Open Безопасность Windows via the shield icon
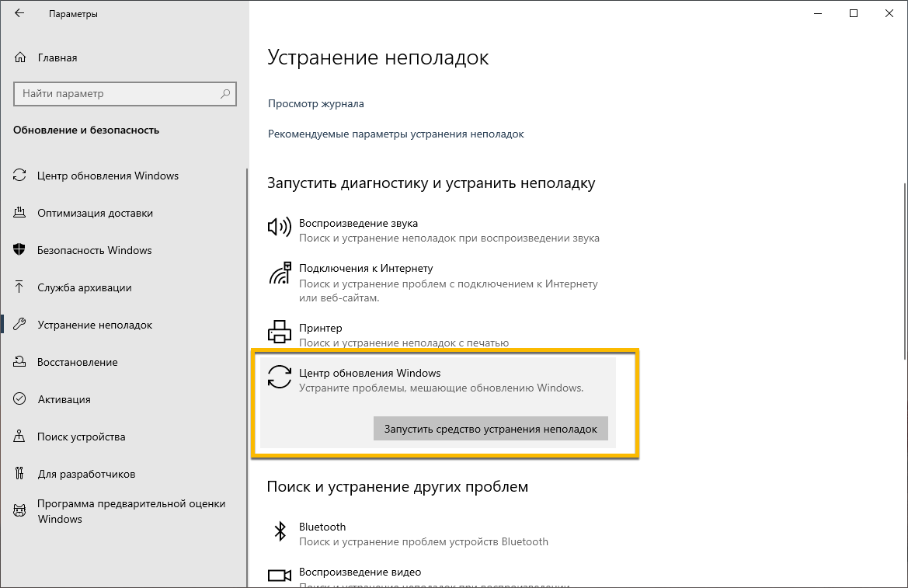Viewport: 908px width, 588px height. point(21,250)
